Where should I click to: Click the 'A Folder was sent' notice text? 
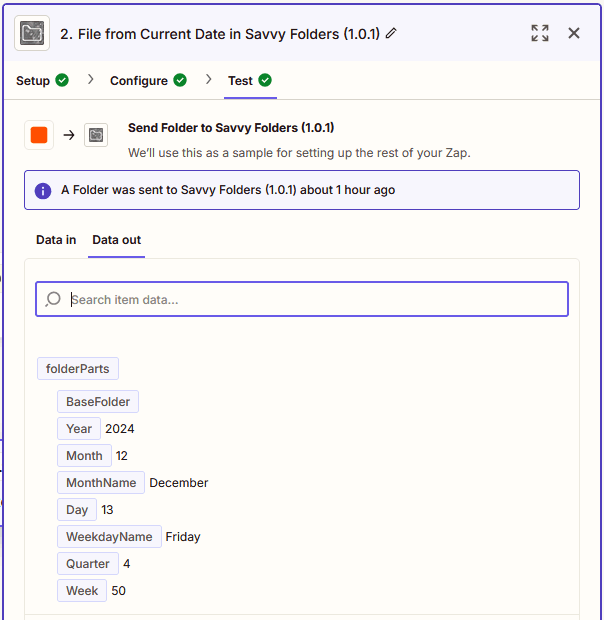(x=228, y=190)
